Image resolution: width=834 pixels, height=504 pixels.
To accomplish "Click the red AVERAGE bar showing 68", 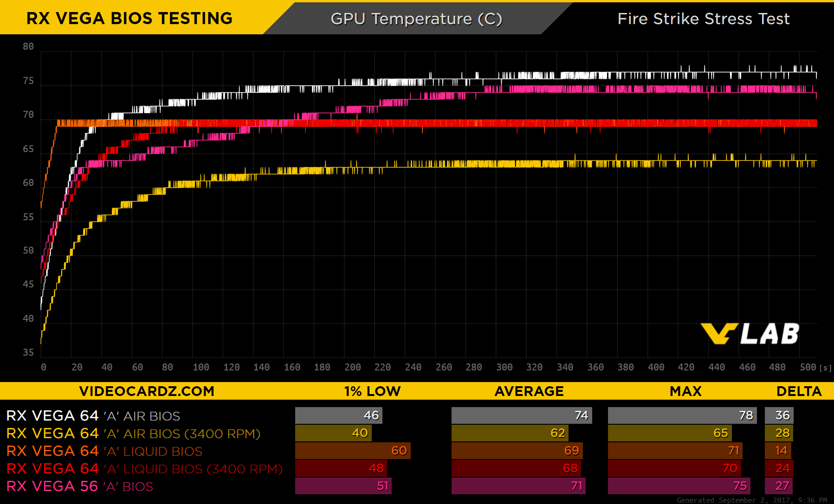I will click(516, 468).
